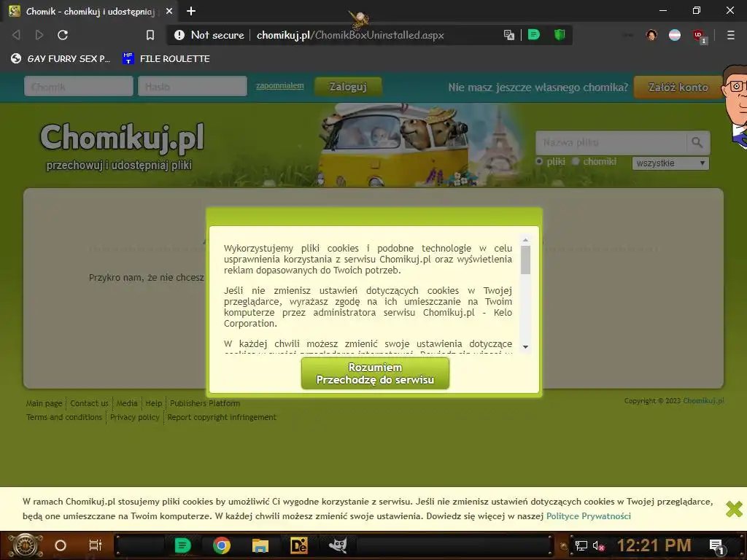Click the Załóż konto register button
Viewport: 747px width, 560px height.
point(678,87)
